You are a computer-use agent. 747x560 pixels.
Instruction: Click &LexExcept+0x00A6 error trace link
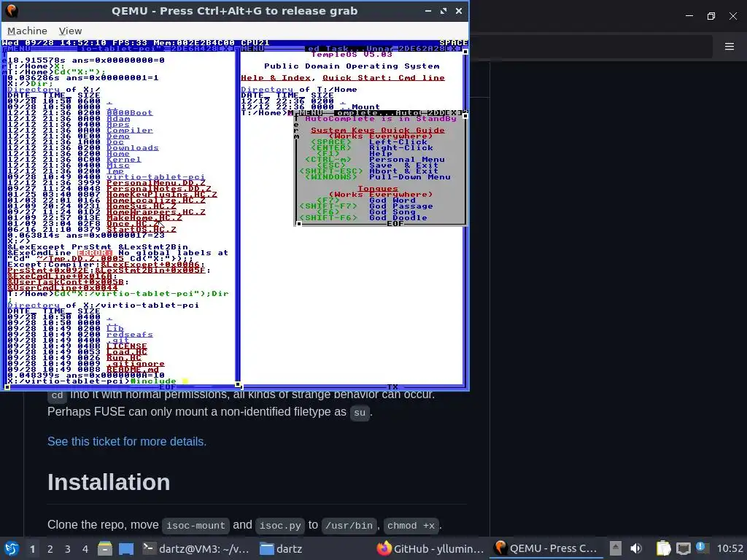point(150,264)
